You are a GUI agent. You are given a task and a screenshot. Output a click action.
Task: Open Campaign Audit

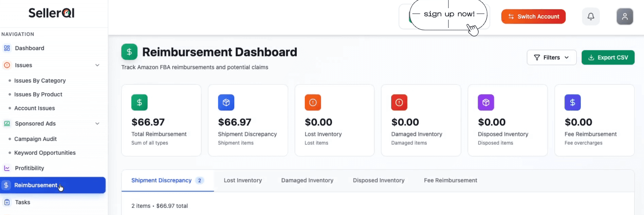click(35, 139)
